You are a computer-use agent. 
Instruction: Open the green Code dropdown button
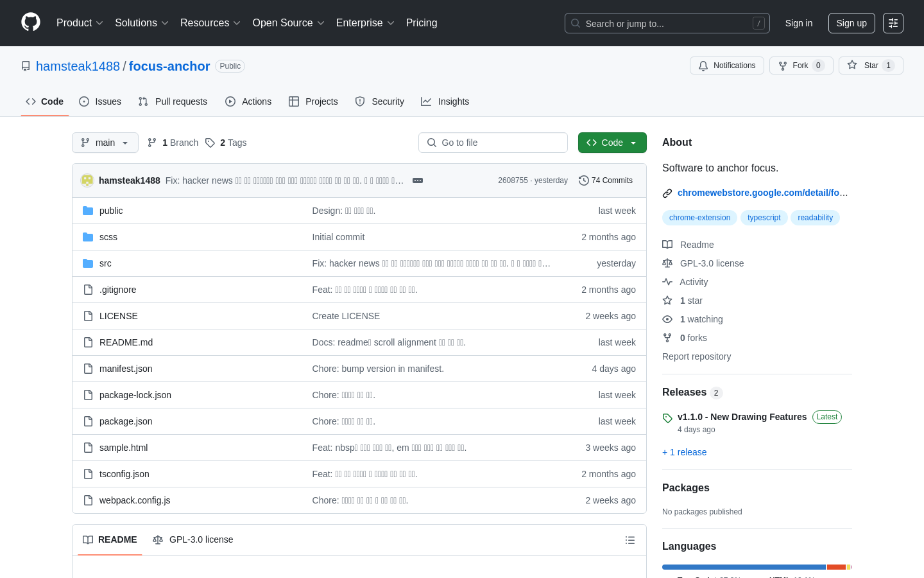click(x=612, y=143)
